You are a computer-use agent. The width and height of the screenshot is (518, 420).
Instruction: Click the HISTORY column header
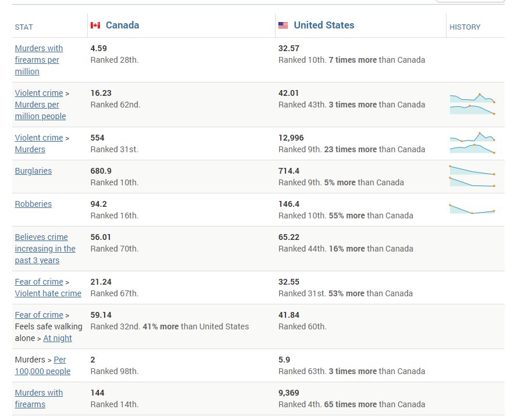465,27
